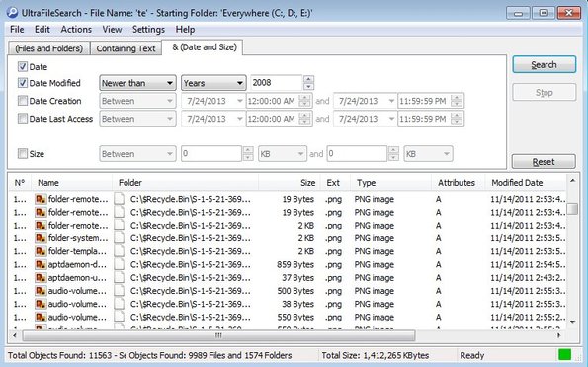Open Date Creation Between dropdown
The height and width of the screenshot is (367, 588).
[137, 101]
